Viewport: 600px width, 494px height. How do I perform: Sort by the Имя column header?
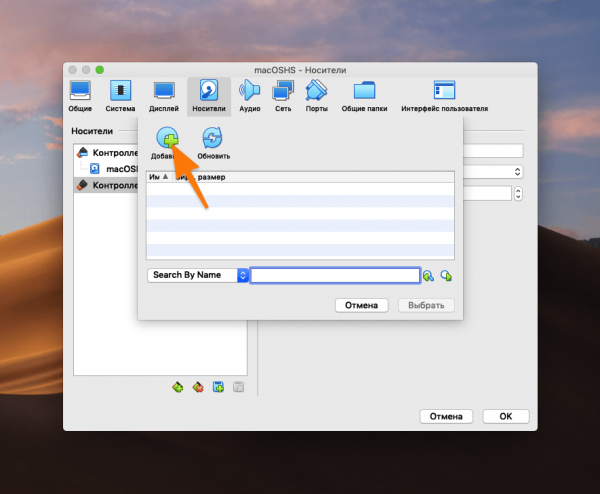tap(159, 177)
